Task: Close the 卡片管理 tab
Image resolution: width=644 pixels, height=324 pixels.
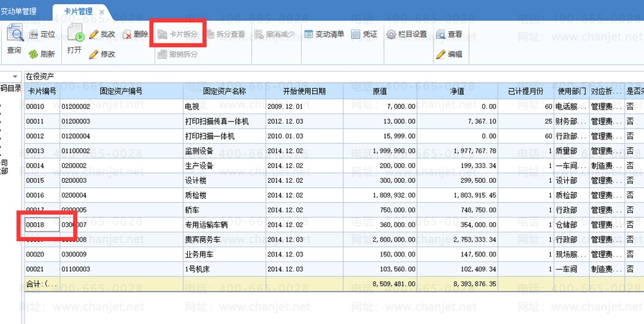Action: tap(102, 12)
